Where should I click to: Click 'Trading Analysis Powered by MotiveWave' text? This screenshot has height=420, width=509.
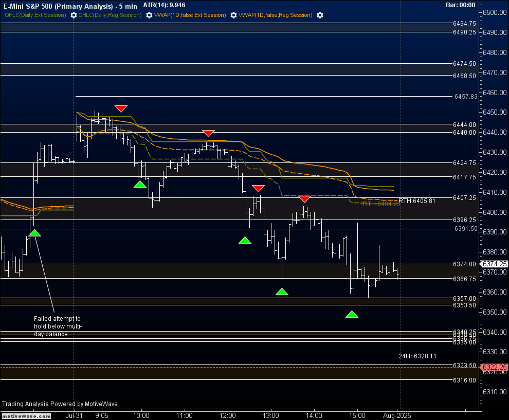60,404
